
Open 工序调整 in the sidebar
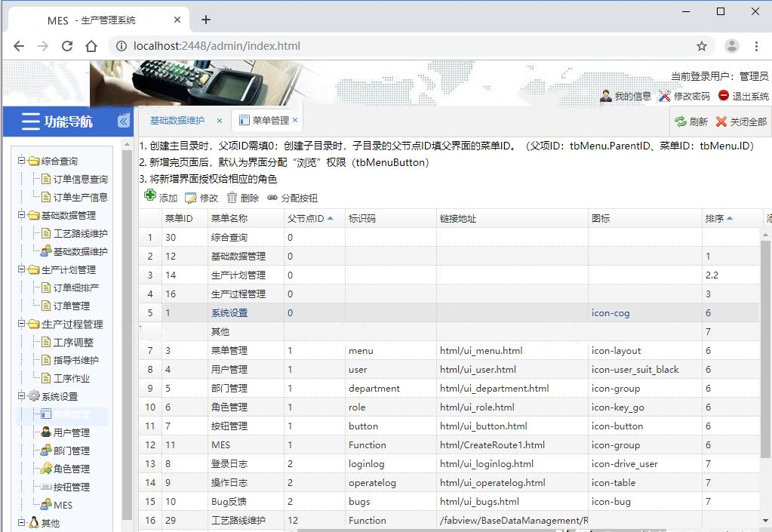point(73,342)
